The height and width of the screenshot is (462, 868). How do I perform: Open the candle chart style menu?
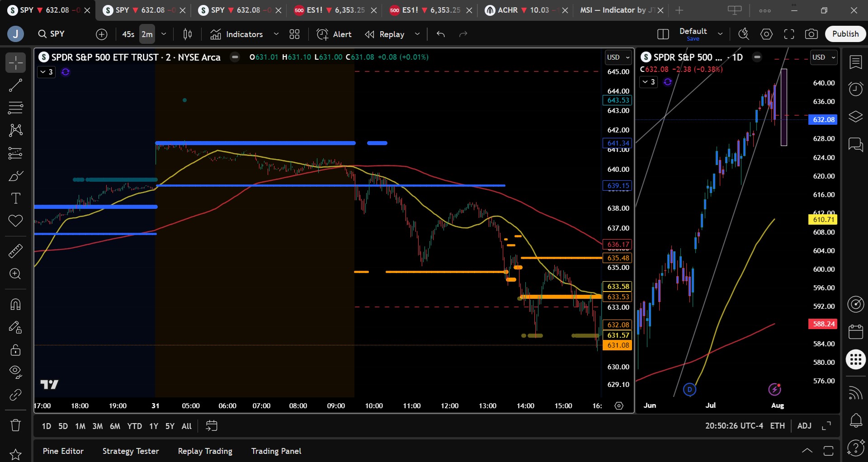pos(188,34)
